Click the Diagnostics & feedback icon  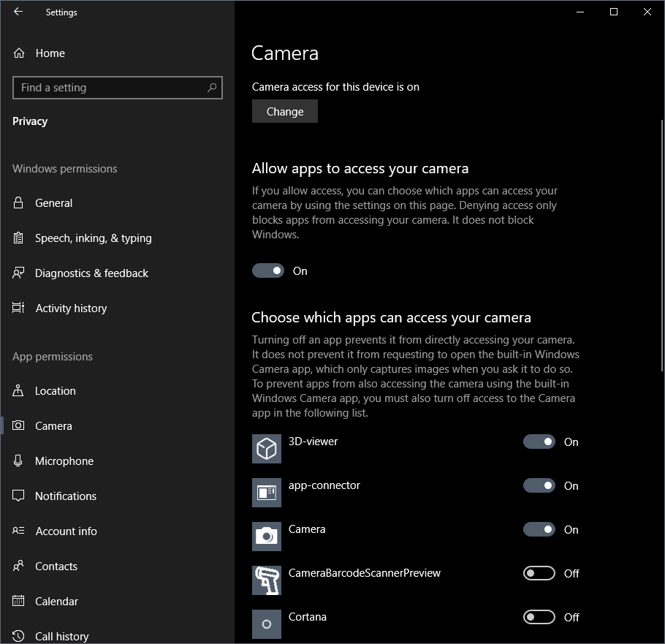point(18,273)
